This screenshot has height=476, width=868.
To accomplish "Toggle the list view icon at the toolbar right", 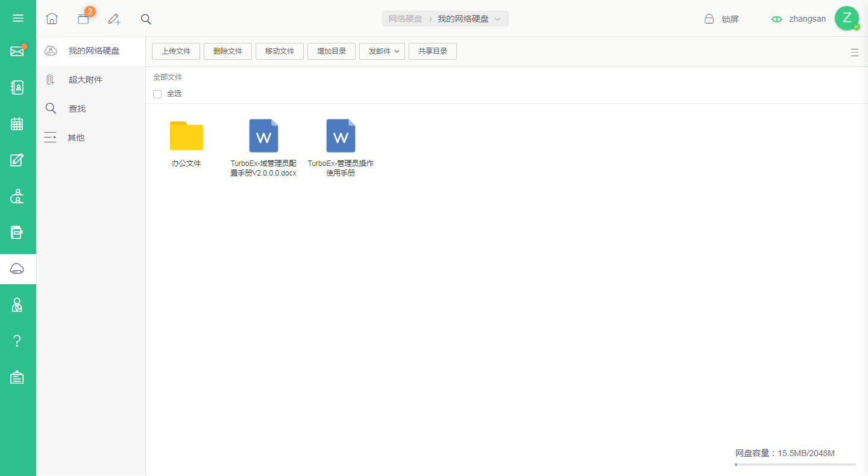I will [855, 52].
